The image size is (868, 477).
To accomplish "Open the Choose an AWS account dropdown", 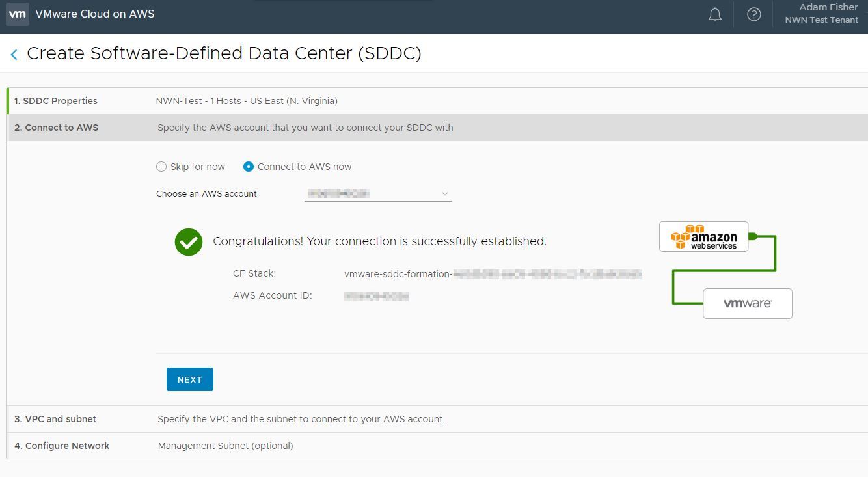I will (x=378, y=193).
